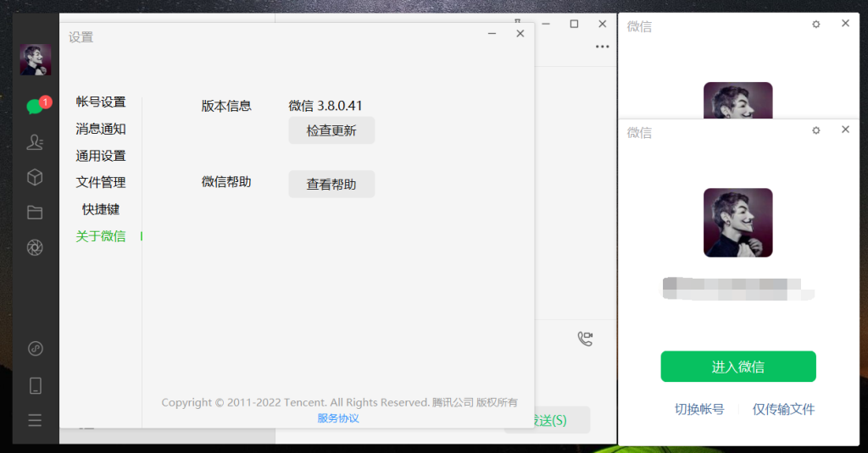Close the 设置 settings dialog

(x=520, y=34)
